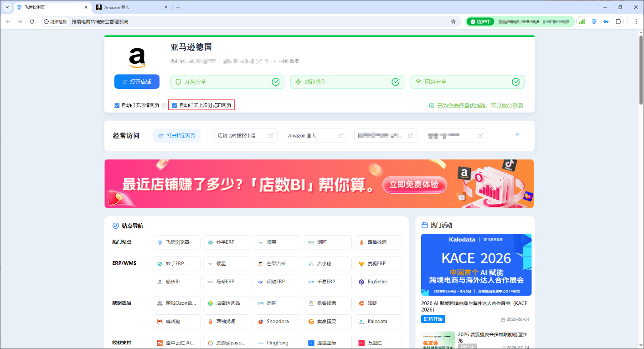The image size is (644, 349).
Task: Open 知虾 site shortcut
Action: tap(378, 303)
